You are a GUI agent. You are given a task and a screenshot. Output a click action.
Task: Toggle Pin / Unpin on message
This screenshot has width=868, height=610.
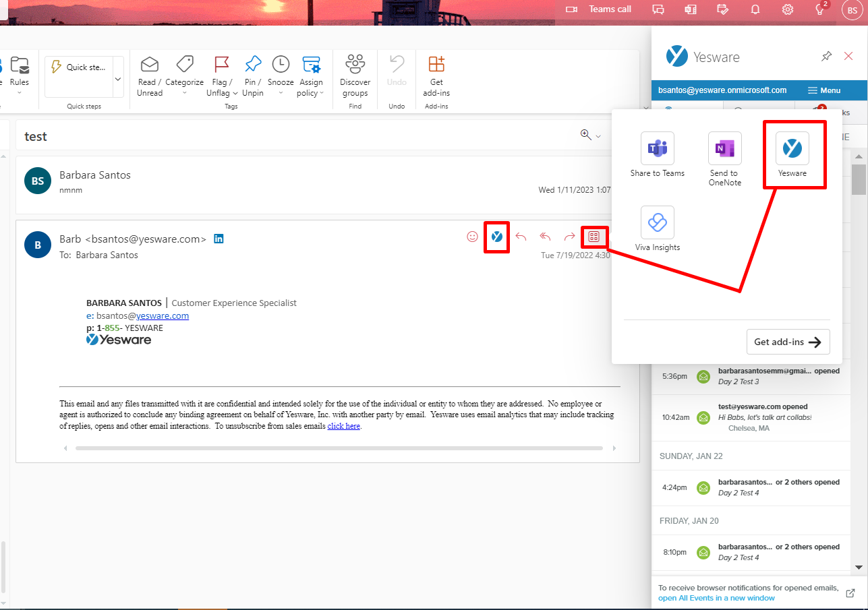pos(253,75)
